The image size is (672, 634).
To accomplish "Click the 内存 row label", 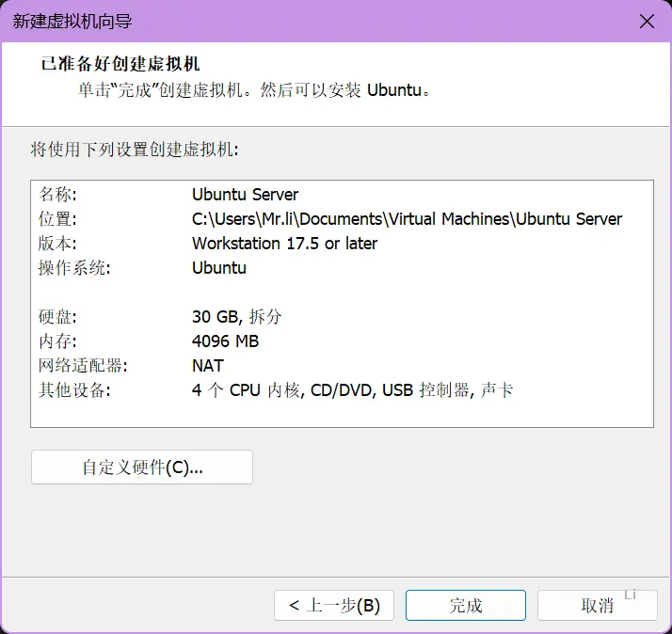I will point(57,341).
